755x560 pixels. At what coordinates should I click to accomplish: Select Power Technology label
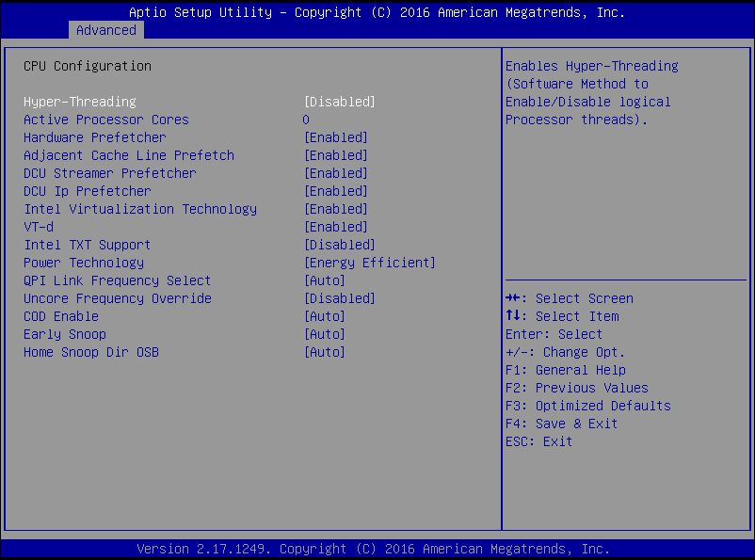tap(84, 263)
